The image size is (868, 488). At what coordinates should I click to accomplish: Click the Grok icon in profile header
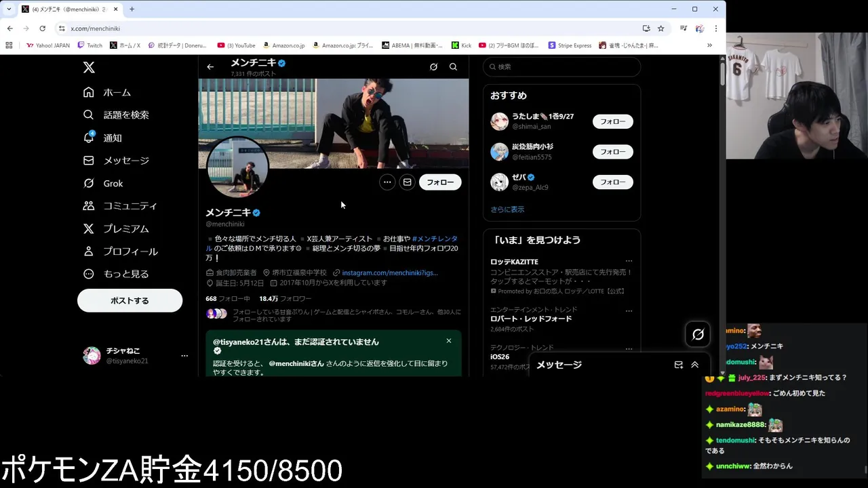pyautogui.click(x=433, y=66)
